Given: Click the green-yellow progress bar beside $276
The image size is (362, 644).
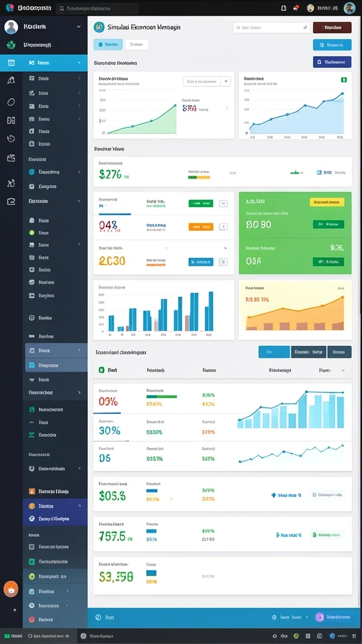Looking at the screenshot, I should pos(199,177).
